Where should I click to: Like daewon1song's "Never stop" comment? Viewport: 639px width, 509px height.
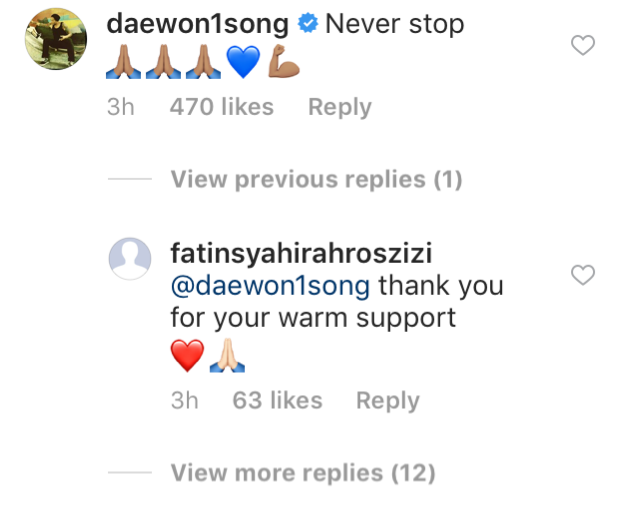pos(583,45)
